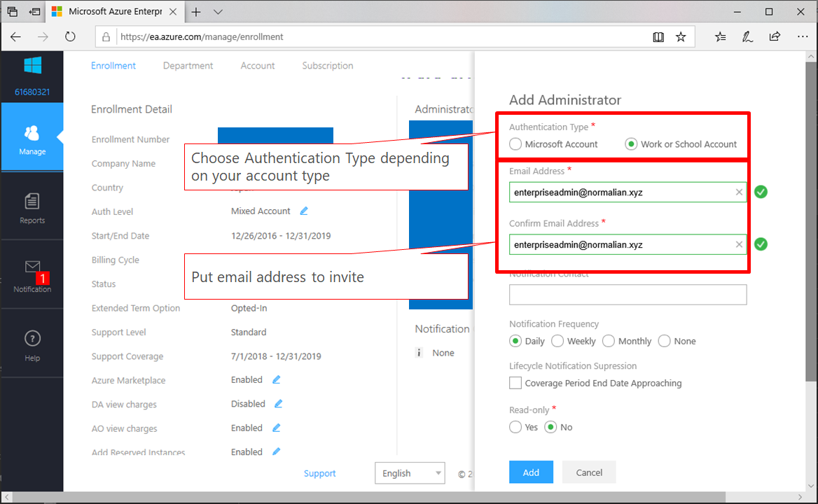
Task: Switch to the Department tab
Action: (x=188, y=66)
